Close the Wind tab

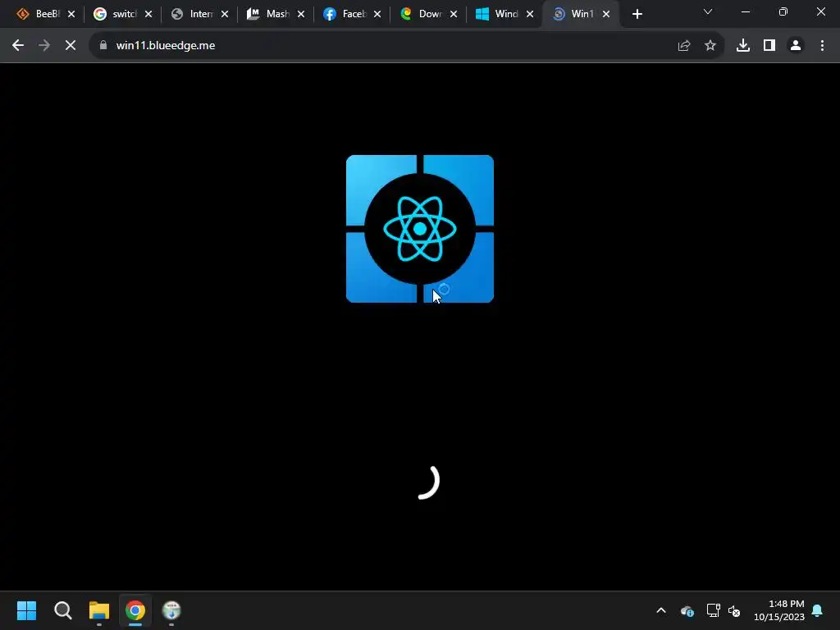tap(530, 14)
